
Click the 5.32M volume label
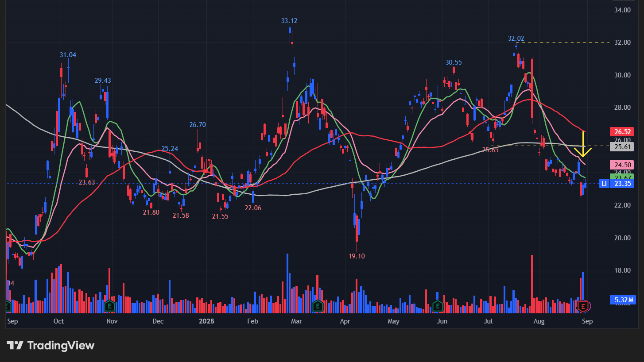click(x=623, y=300)
